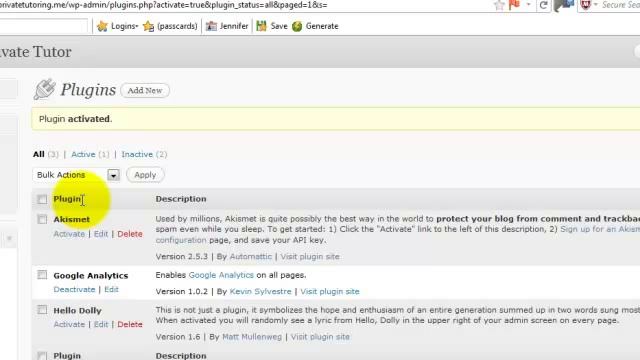Image resolution: width=640 pixels, height=360 pixels.
Task: Visit Google Analytics plugin site link
Action: click(x=330, y=291)
